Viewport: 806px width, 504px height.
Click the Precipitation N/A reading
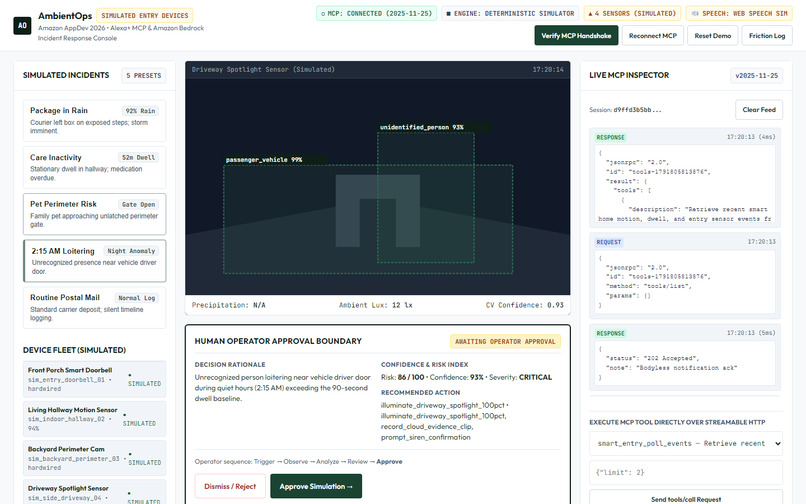click(229, 305)
